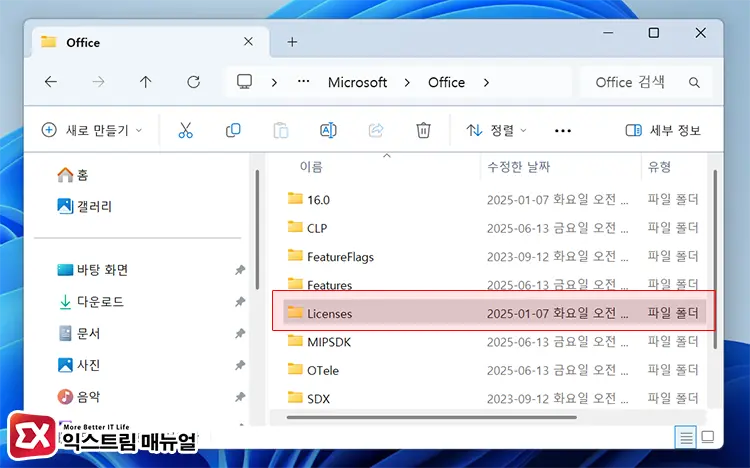
Task: Navigate up one folder level
Action: 145,82
